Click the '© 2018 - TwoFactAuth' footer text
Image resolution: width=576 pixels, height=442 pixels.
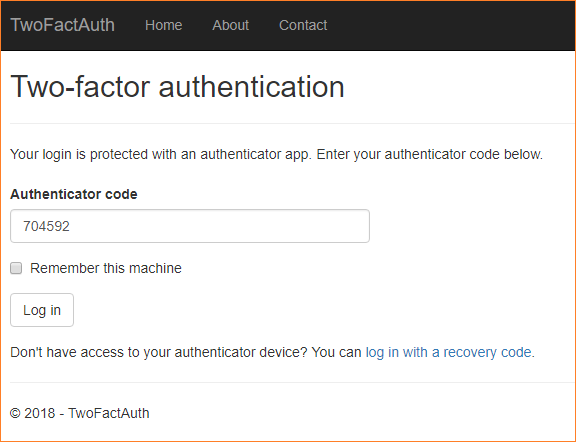79,413
